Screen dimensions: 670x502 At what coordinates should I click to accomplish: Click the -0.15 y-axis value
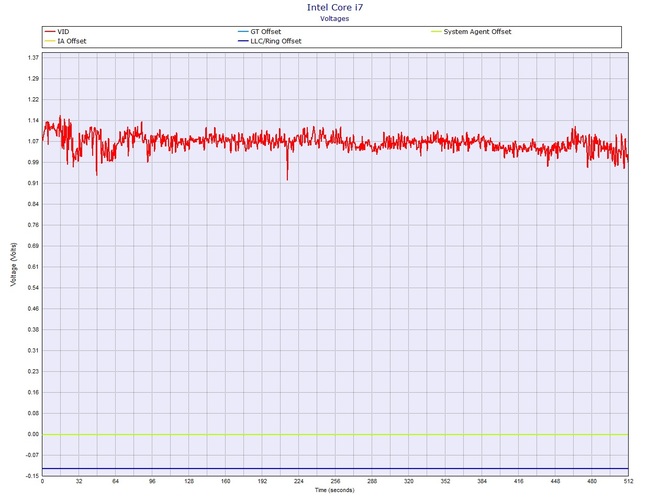click(x=32, y=476)
